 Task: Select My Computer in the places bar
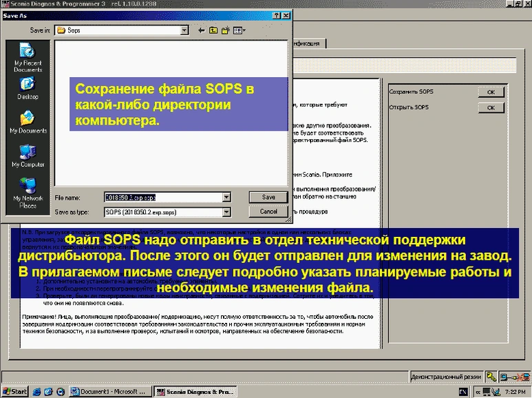28,155
